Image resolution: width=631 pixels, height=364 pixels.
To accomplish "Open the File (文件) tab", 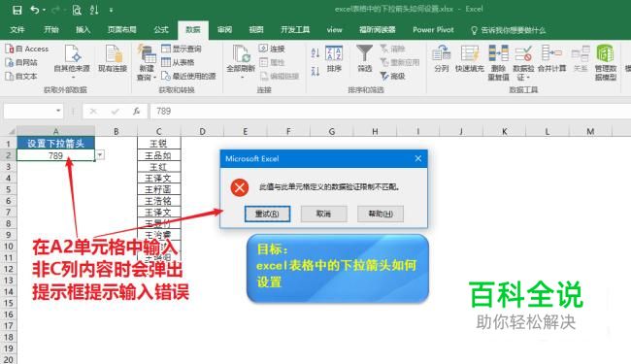I will [17, 30].
